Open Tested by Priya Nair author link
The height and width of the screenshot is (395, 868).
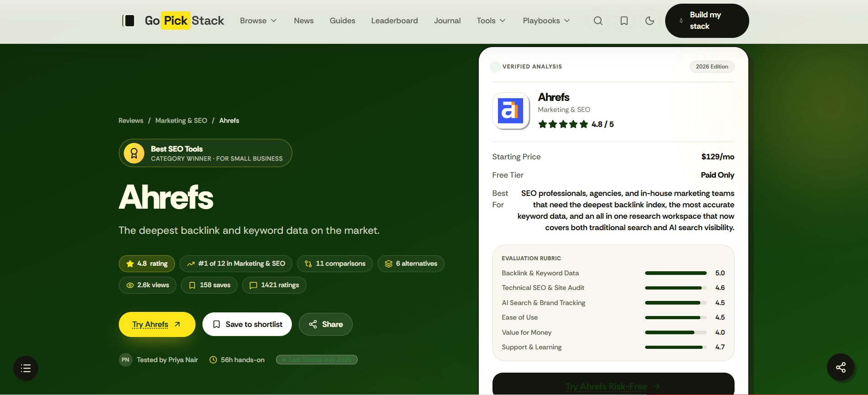click(x=167, y=360)
